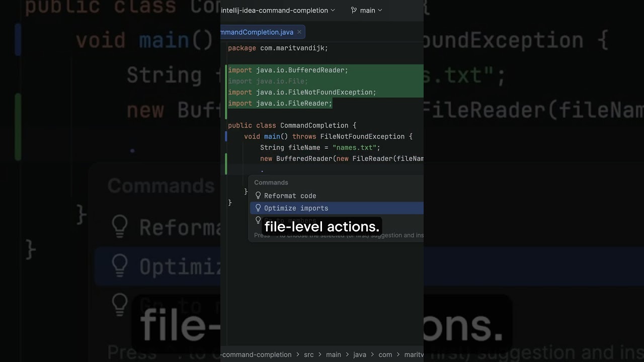Click the 'java' breadcrumb in the navigation bar
Screen dimensions: 644x362
tap(360, 354)
